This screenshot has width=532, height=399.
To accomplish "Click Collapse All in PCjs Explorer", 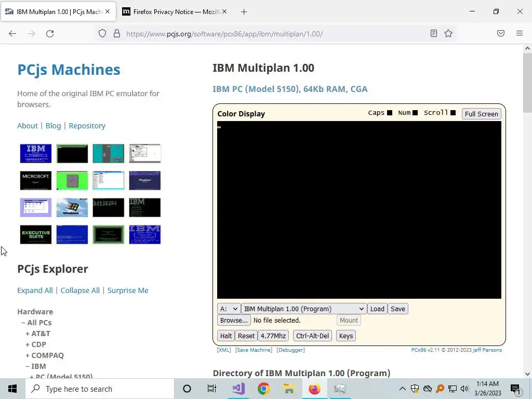I will (x=80, y=290).
